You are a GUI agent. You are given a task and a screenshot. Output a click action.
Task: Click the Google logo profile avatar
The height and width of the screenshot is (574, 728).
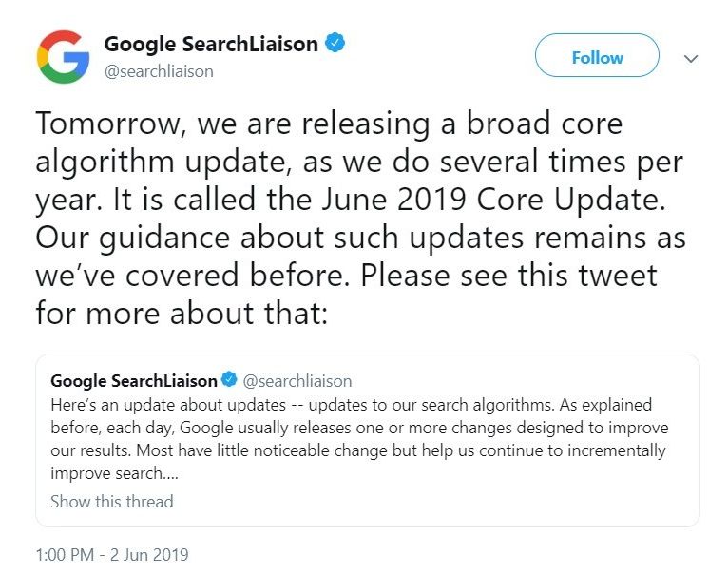(x=63, y=57)
